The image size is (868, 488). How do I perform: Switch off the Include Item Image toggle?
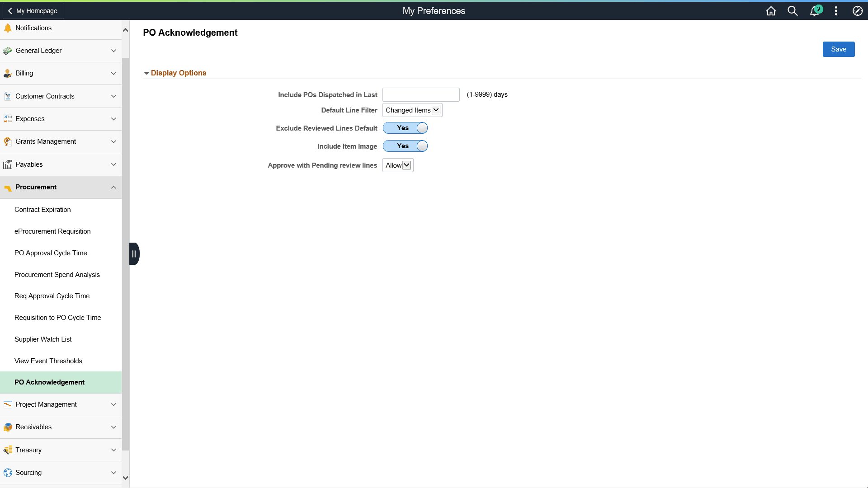(x=405, y=146)
